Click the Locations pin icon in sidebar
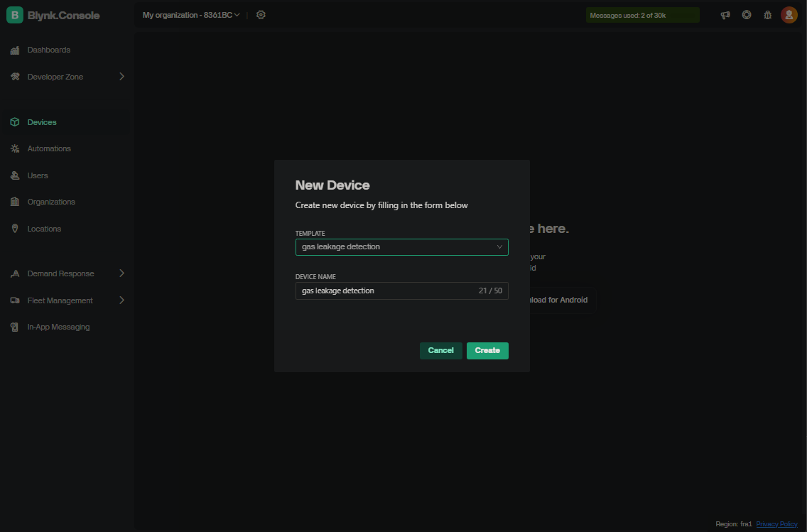The height and width of the screenshot is (532, 807). [15, 229]
